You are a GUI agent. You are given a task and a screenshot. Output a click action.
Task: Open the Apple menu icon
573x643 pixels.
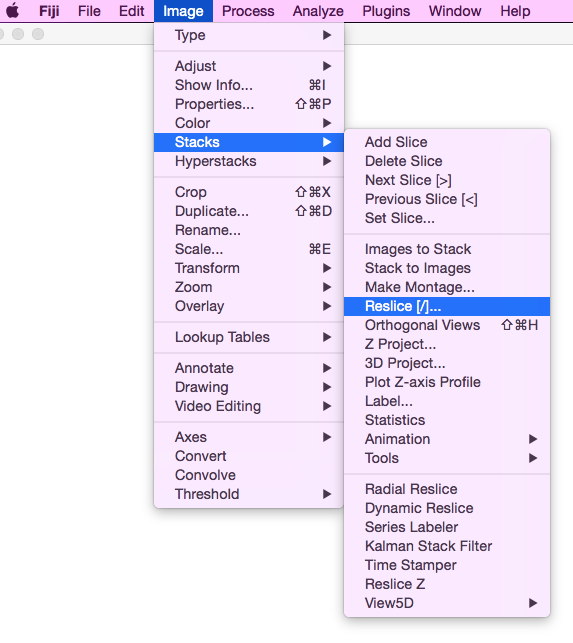pos(12,11)
